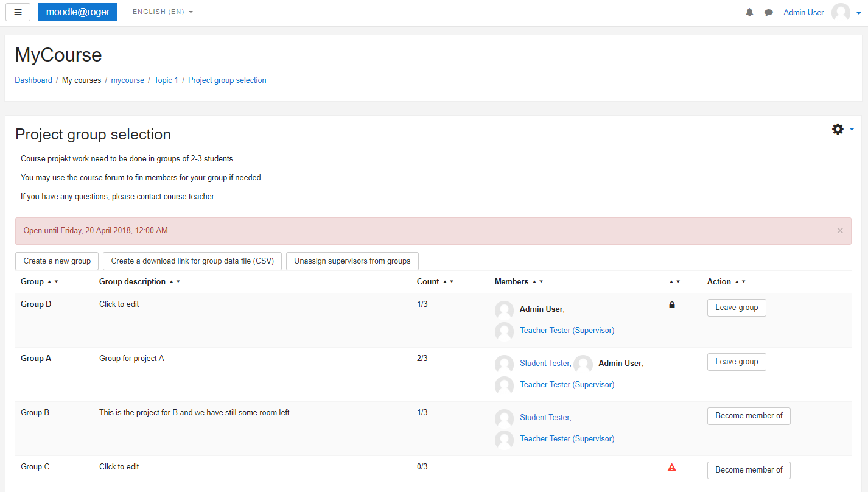
Task: Expand the English (EN) language dropdown
Action: click(x=163, y=12)
